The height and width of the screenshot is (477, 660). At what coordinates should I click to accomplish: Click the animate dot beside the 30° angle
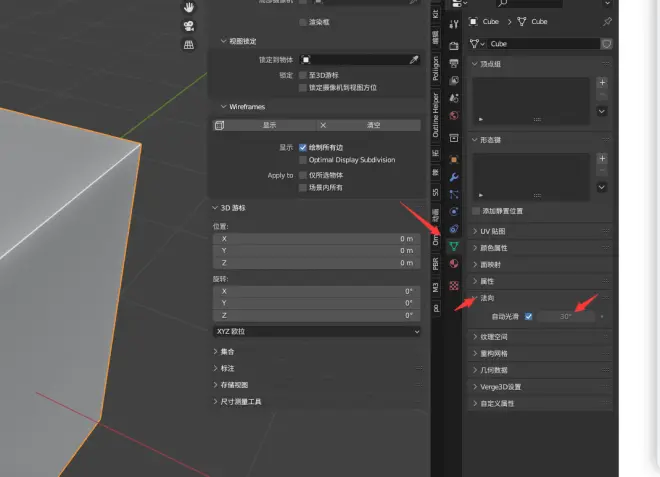pyautogui.click(x=602, y=316)
